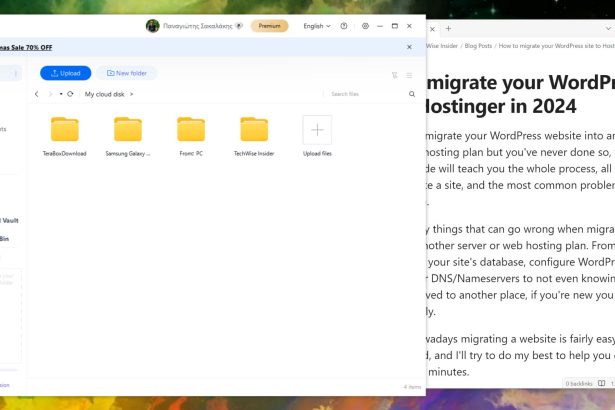Click the badge icon beside the username

coord(239,26)
